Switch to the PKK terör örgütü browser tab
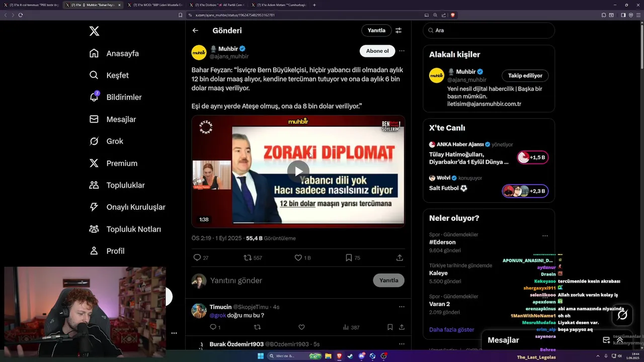Screen dimensions: 644x362 (x=31, y=5)
